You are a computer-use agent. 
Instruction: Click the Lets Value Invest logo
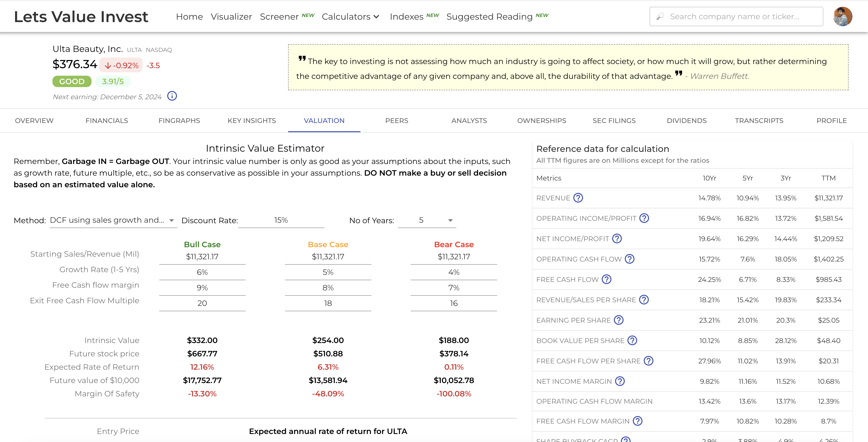tap(81, 16)
